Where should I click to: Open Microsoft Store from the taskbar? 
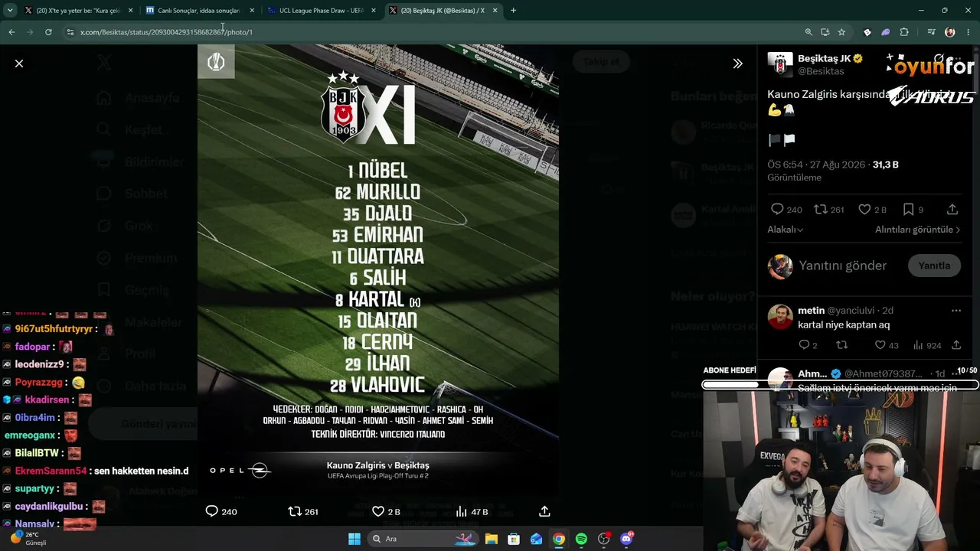click(514, 539)
